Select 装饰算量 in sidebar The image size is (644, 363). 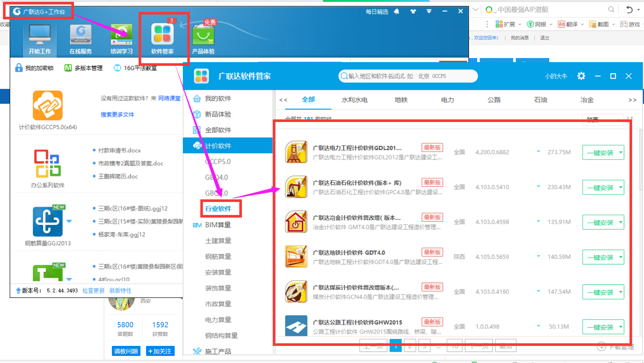pos(218,288)
